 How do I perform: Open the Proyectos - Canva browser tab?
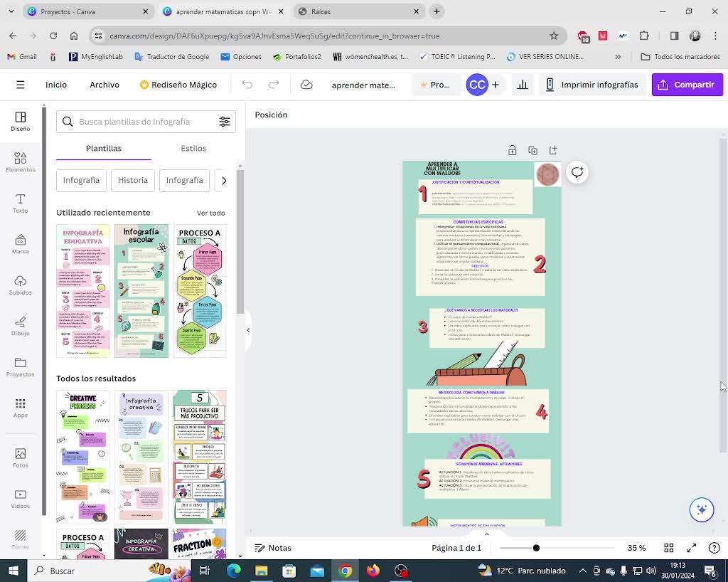pos(87,11)
